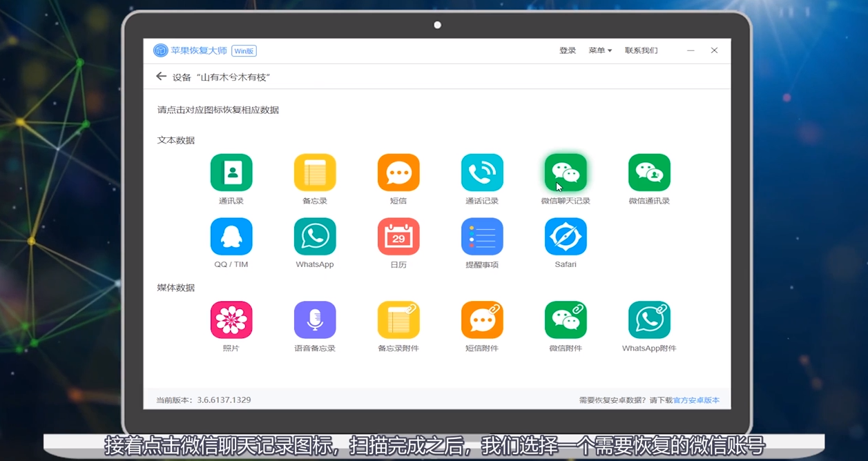The image size is (868, 461).
Task: Open the 提醒事项 reminders icon
Action: pos(482,237)
